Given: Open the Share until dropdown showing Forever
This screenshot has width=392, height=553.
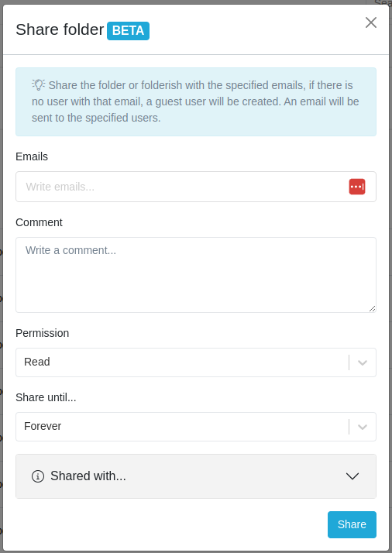Looking at the screenshot, I should pos(196,427).
